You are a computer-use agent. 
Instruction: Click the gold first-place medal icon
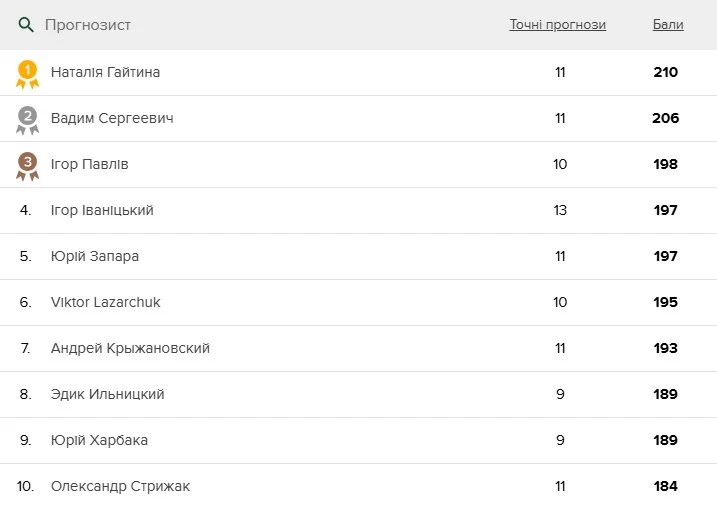(x=28, y=73)
